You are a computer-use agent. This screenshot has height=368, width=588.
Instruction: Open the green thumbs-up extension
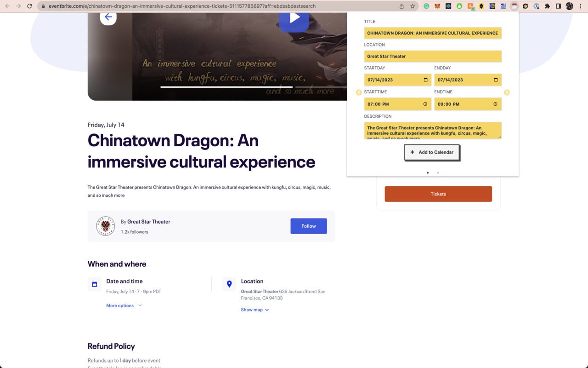point(459,6)
